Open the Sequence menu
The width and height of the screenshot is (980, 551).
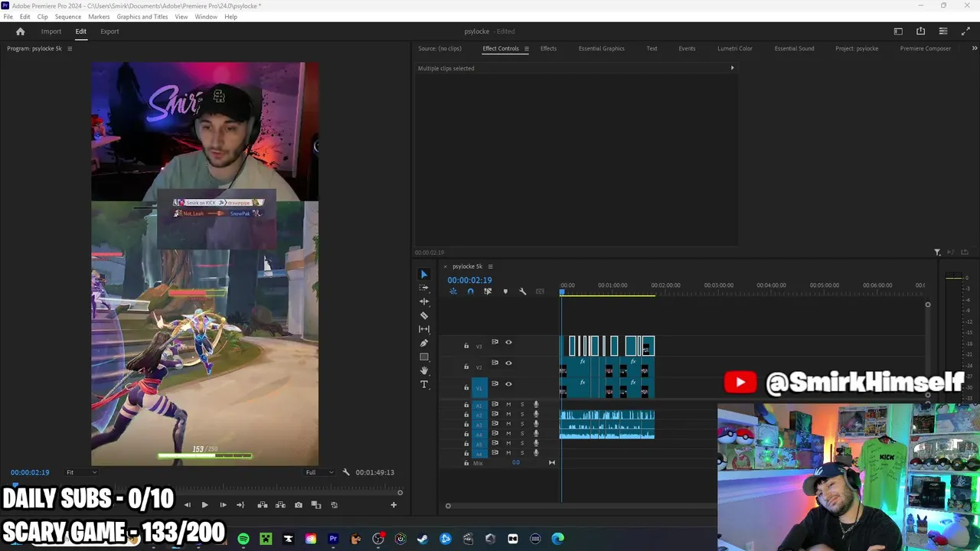(x=68, y=17)
